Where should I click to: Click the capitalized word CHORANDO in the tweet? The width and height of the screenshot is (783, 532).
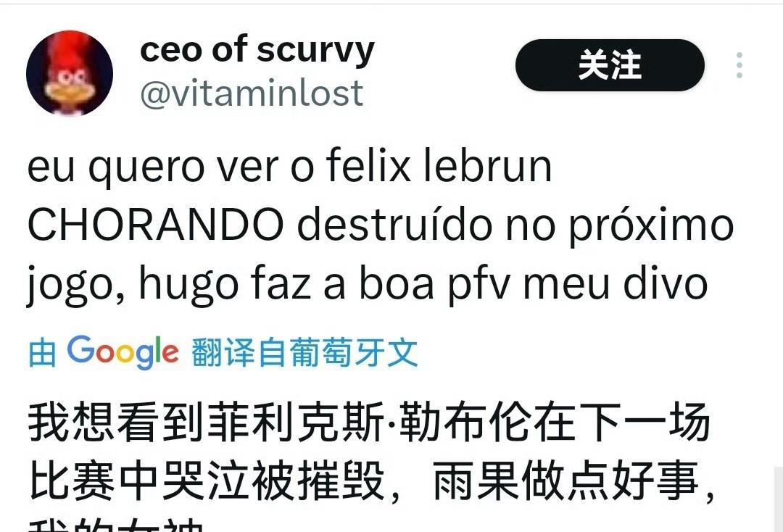click(156, 225)
